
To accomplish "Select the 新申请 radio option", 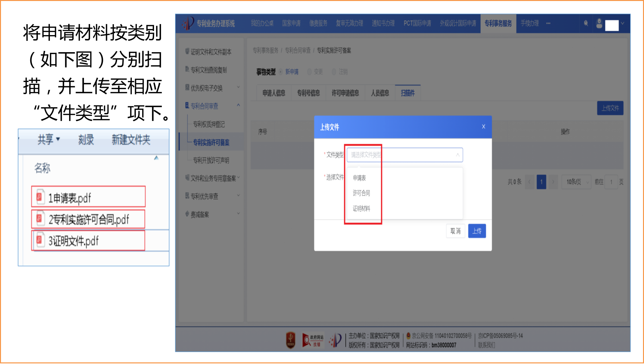I will pyautogui.click(x=281, y=72).
